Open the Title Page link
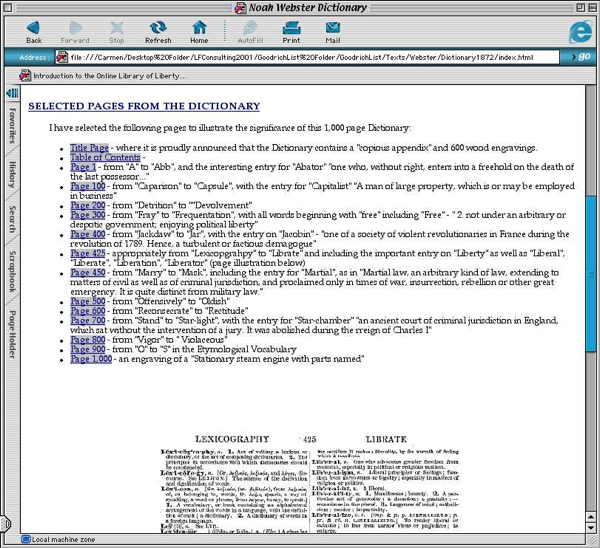The width and height of the screenshot is (600, 548). [x=89, y=148]
